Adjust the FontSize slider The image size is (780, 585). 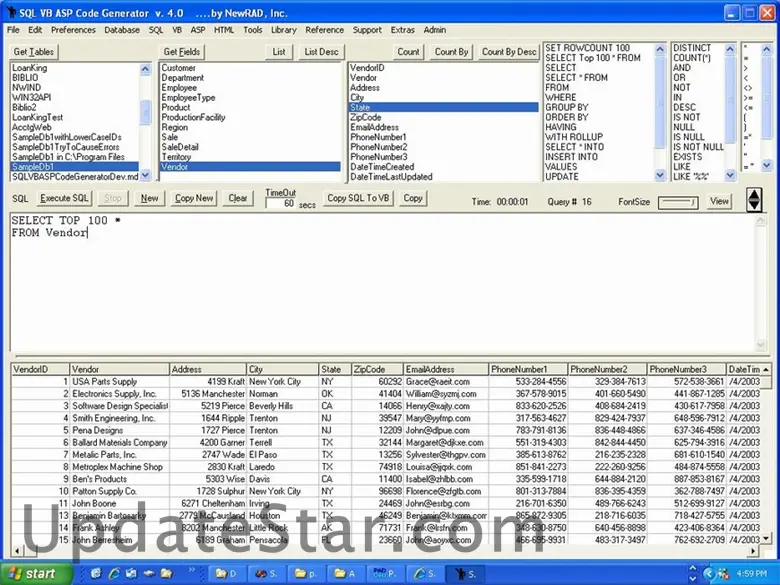(678, 202)
